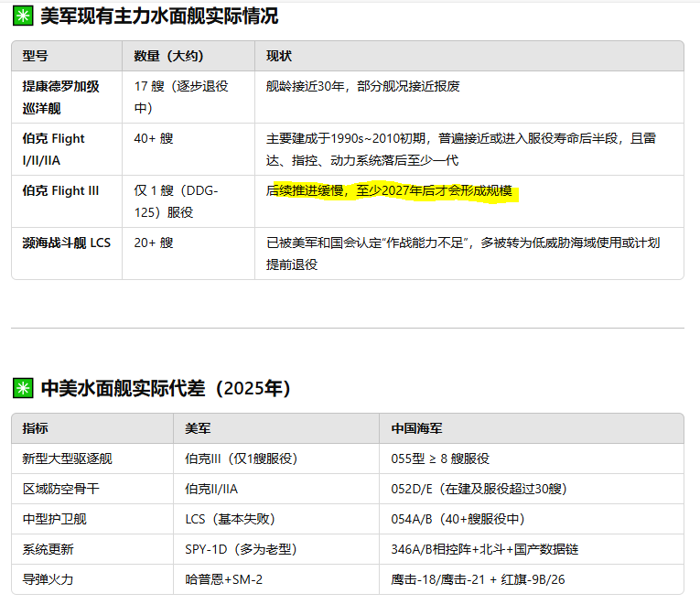Click the green sparkle icon beside 美军现有主力水面舰实际情况
The height and width of the screenshot is (615, 700).
coord(22,16)
